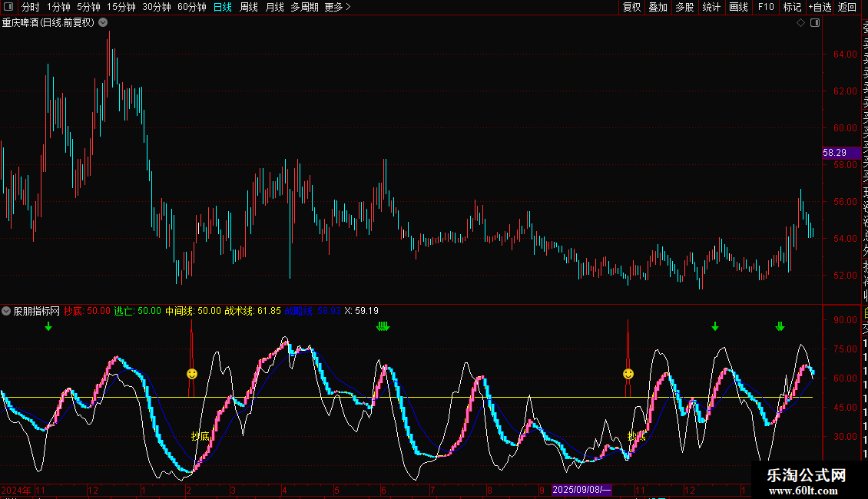
Task: Open dropdown next to 重庆啤酒 title
Action: point(101,23)
